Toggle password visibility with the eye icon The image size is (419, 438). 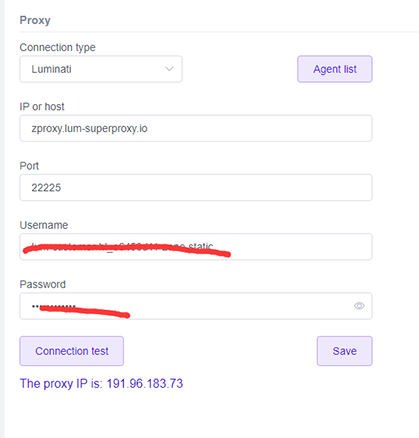359,306
